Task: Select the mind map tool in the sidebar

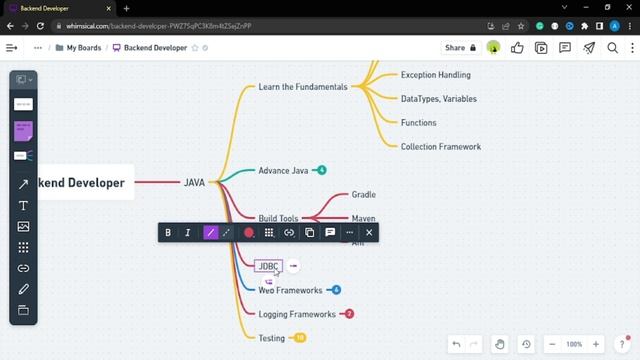Action: coord(23,156)
